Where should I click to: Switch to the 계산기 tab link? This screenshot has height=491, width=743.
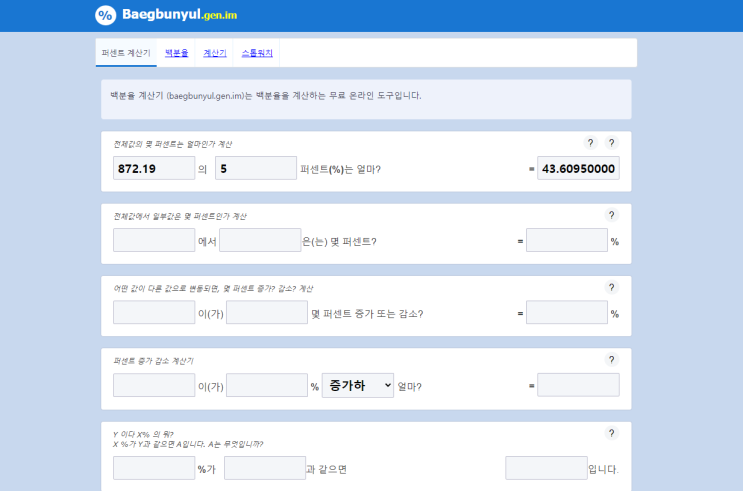pos(215,53)
